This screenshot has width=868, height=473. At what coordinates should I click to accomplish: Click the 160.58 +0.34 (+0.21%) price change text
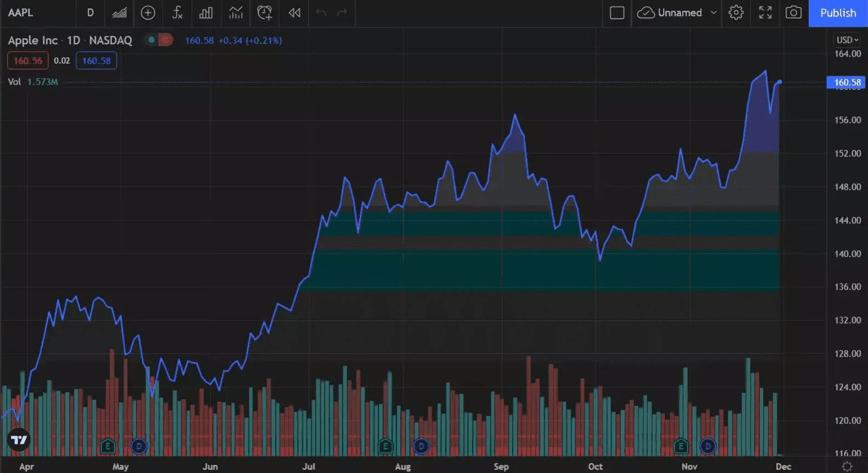point(234,41)
